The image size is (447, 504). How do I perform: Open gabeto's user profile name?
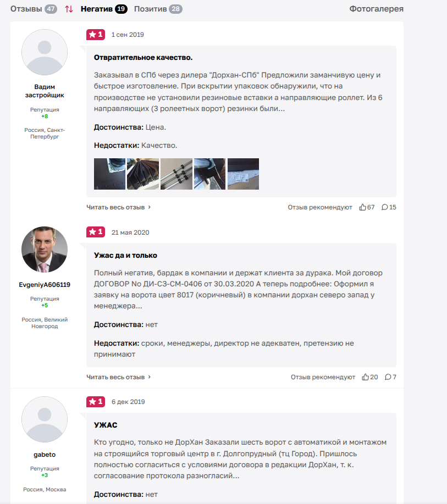pyautogui.click(x=45, y=455)
